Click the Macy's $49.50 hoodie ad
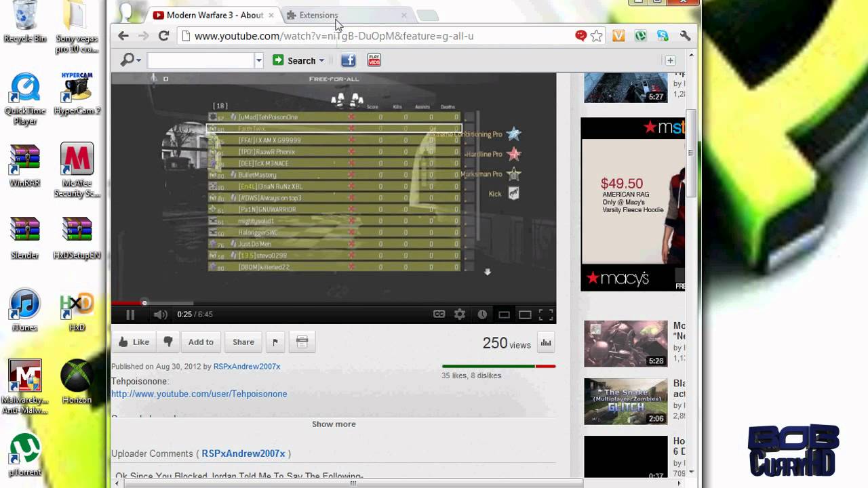 (633, 205)
